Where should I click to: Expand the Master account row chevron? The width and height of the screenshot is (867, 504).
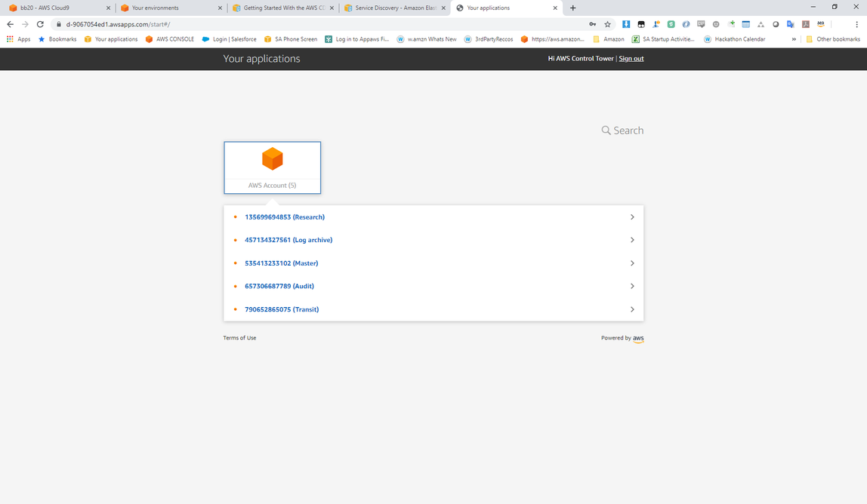tap(632, 263)
